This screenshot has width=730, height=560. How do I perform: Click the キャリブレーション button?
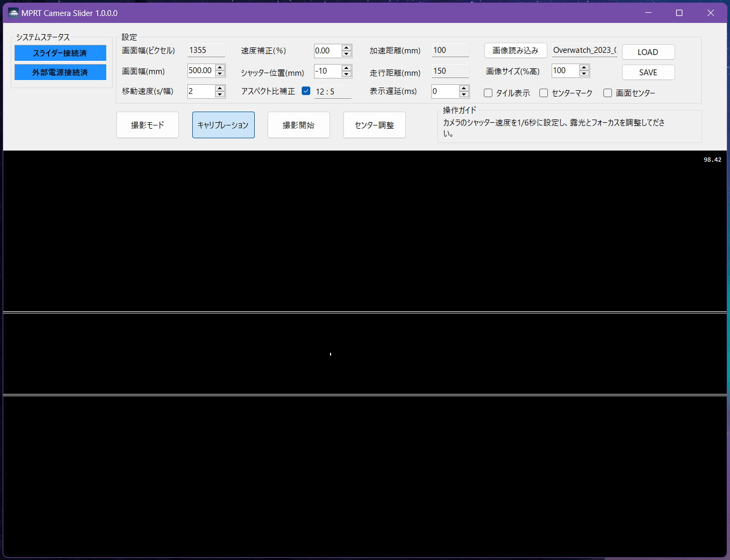point(223,125)
